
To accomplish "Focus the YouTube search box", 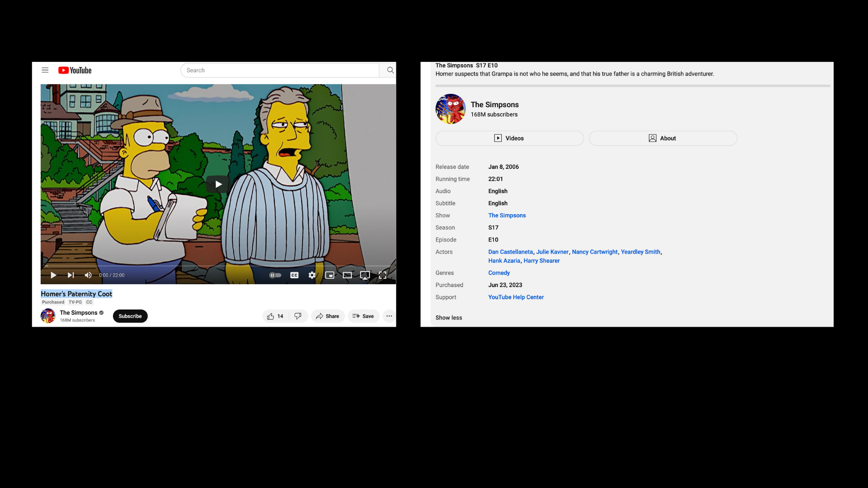I will [x=280, y=70].
